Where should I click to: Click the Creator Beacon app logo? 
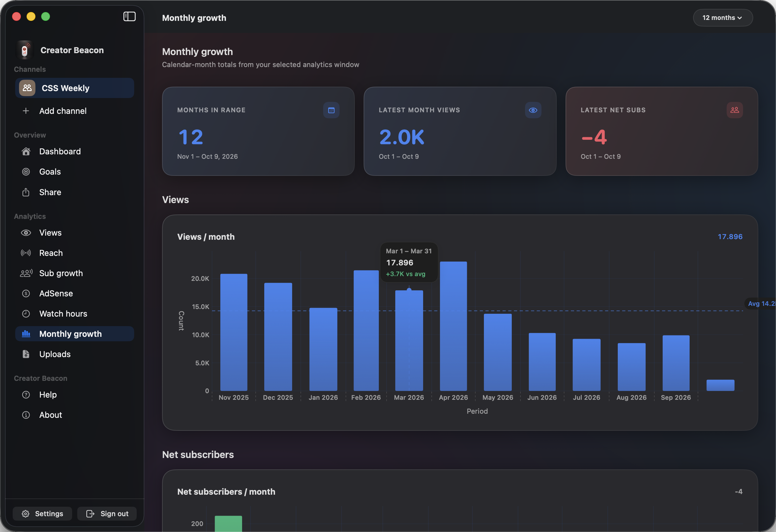25,50
